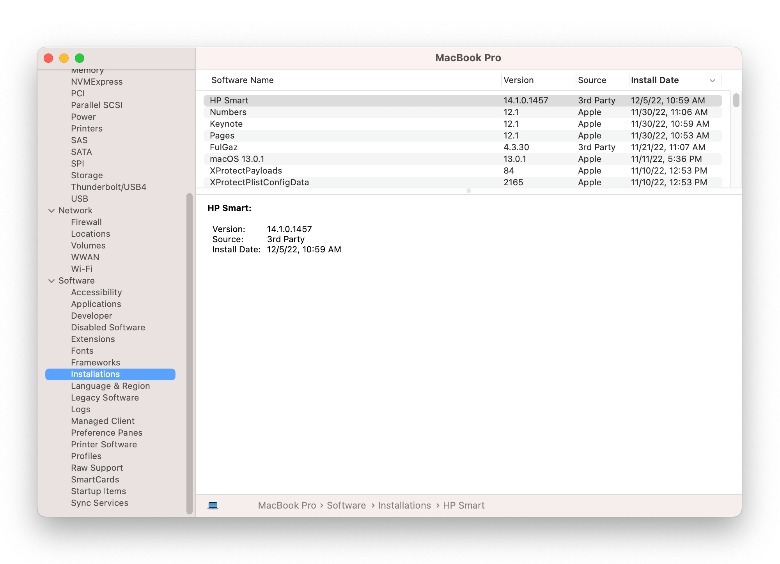The image size is (780, 564).
Task: Open Power in sidebar
Action: (x=83, y=117)
